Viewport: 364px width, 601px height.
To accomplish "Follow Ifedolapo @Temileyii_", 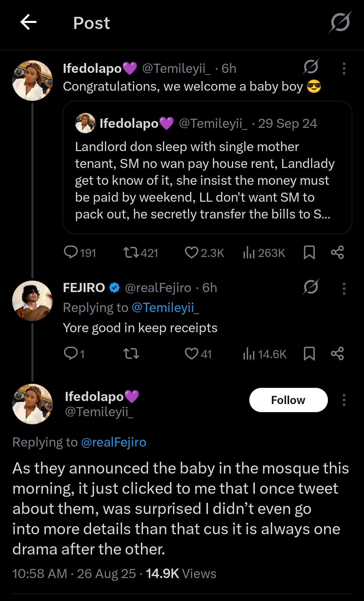I will point(288,400).
